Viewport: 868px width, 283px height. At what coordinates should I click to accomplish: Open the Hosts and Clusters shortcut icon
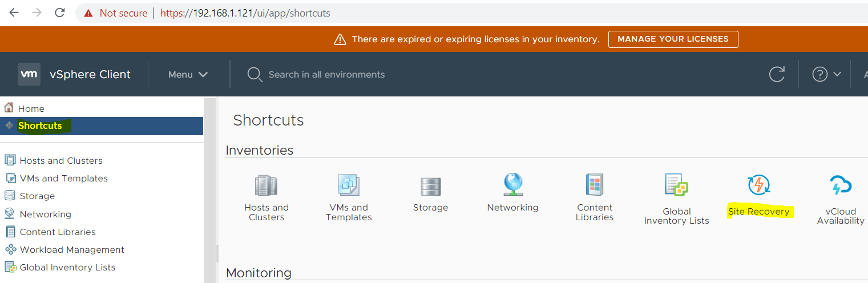(x=266, y=186)
